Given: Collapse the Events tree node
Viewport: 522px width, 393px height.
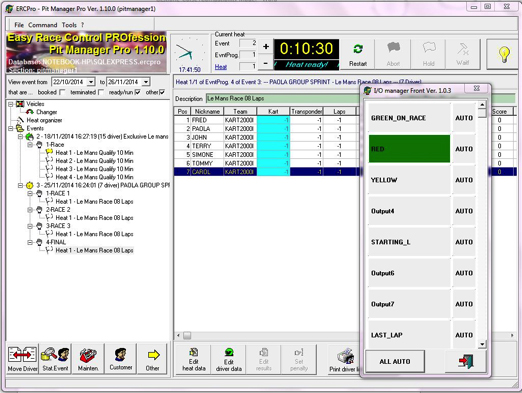Looking at the screenshot, I should 11,128.
